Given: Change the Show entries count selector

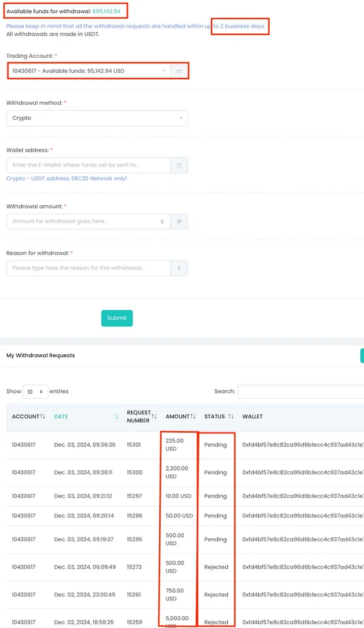Looking at the screenshot, I should 35,392.
